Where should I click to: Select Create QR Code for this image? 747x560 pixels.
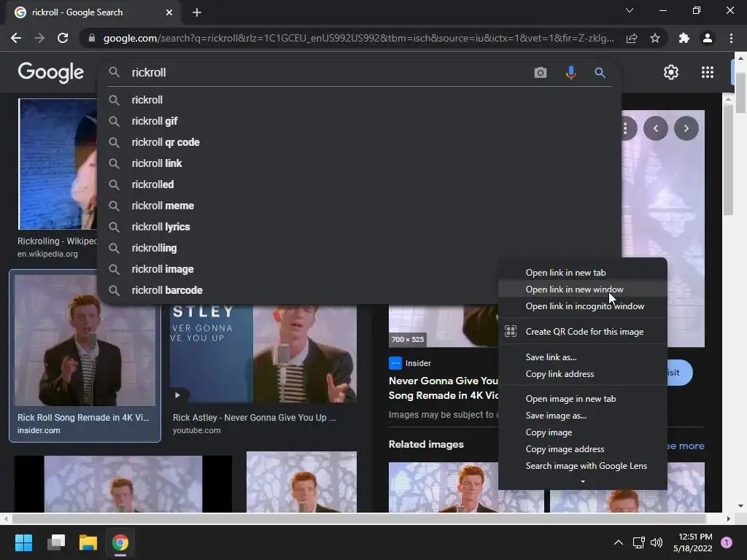[583, 332]
